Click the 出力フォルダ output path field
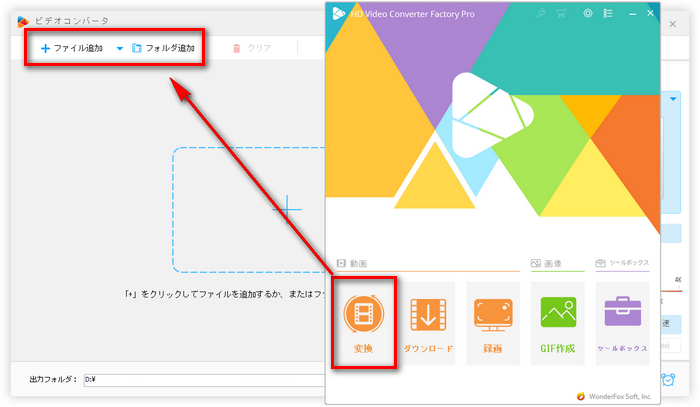This screenshot has width=700, height=407. point(200,379)
